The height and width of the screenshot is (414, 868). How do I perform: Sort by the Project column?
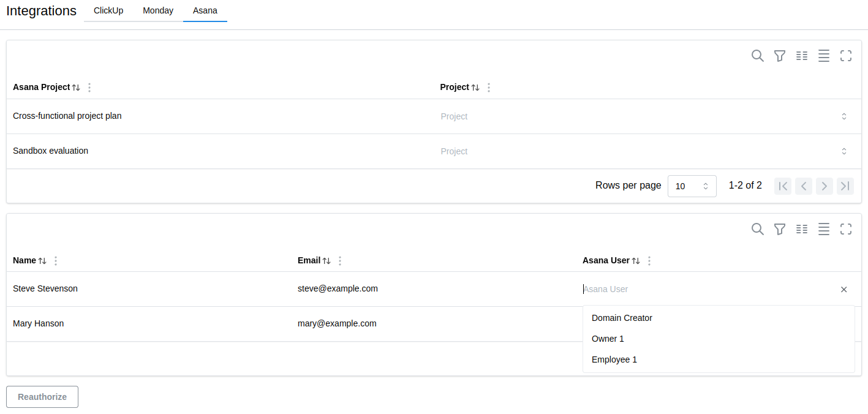pyautogui.click(x=475, y=88)
